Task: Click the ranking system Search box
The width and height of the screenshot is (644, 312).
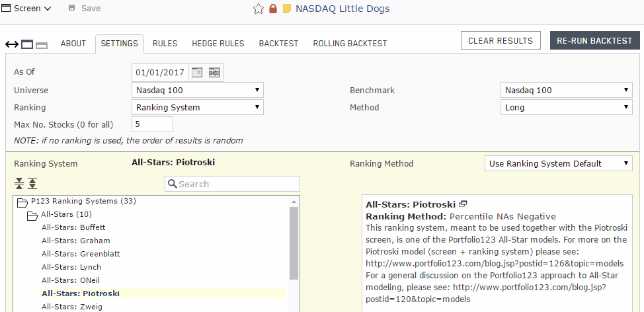Action: (x=233, y=184)
